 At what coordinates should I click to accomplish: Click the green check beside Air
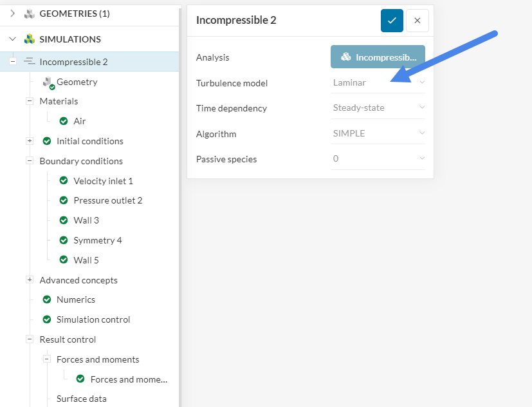64,121
